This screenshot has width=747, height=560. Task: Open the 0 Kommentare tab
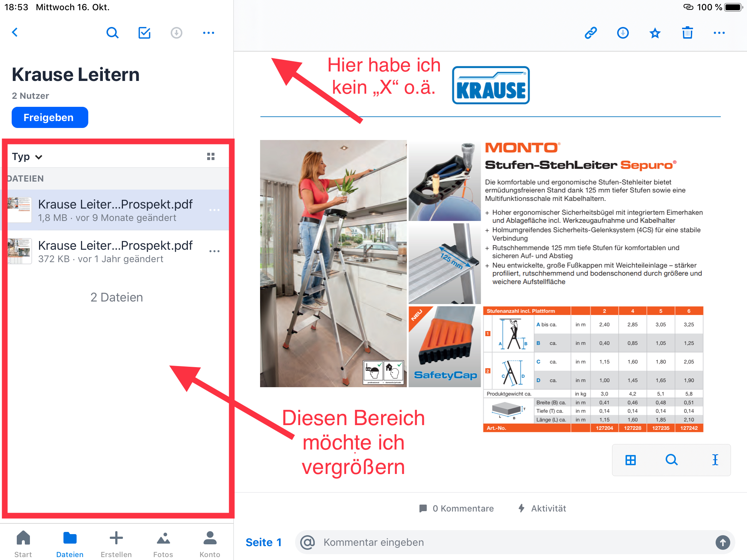[x=456, y=508]
